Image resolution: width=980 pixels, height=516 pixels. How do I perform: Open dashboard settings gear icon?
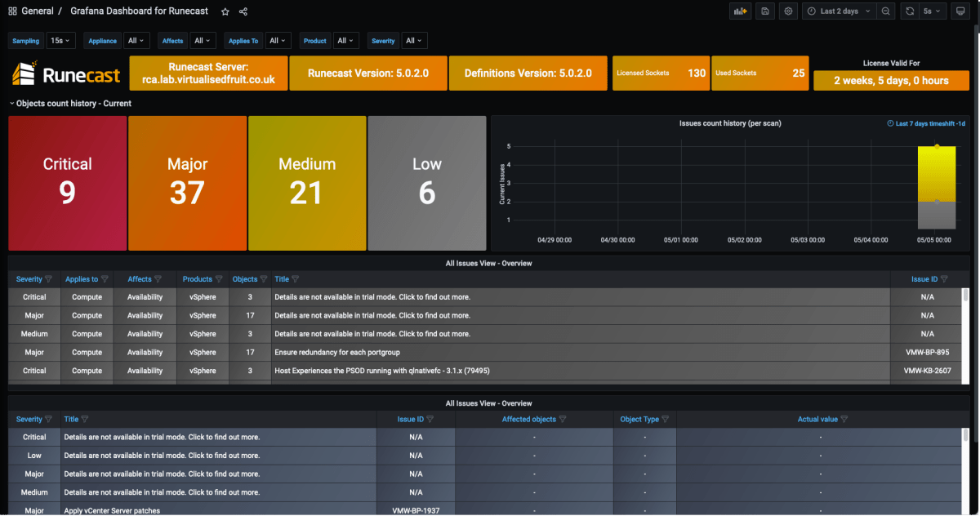pos(788,11)
